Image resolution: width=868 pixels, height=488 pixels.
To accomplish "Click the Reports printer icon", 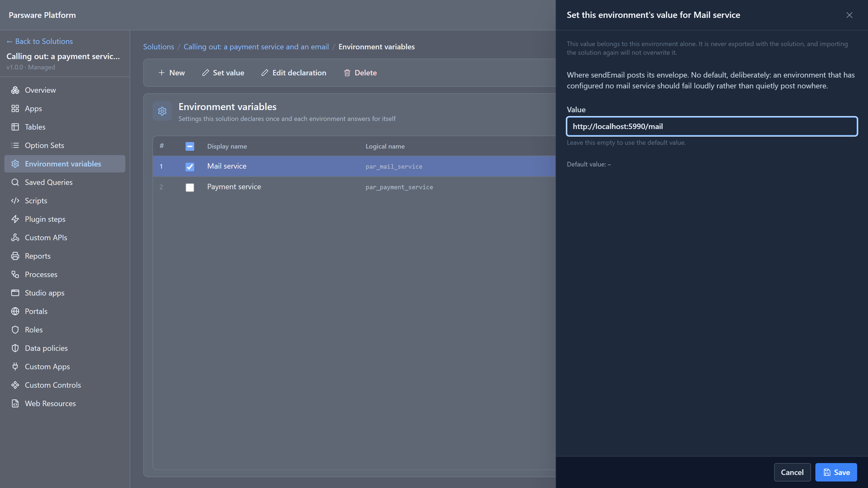I will [x=15, y=256].
